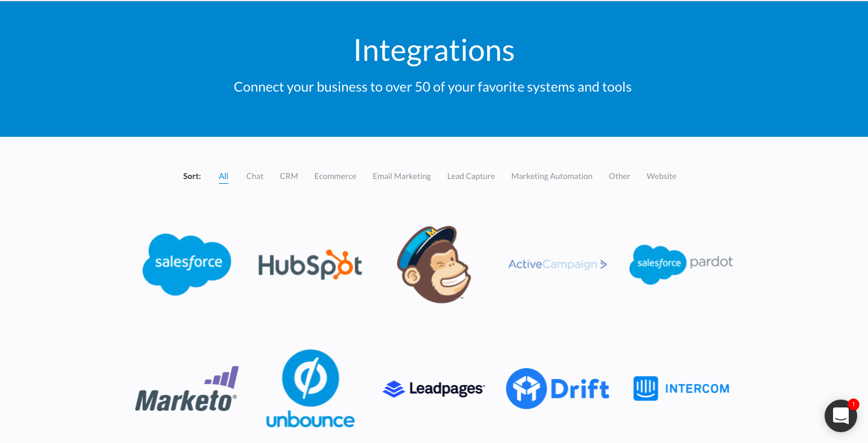Choose the ActiveCampaign integration logo
Screen dimensions: 868x443
point(558,264)
